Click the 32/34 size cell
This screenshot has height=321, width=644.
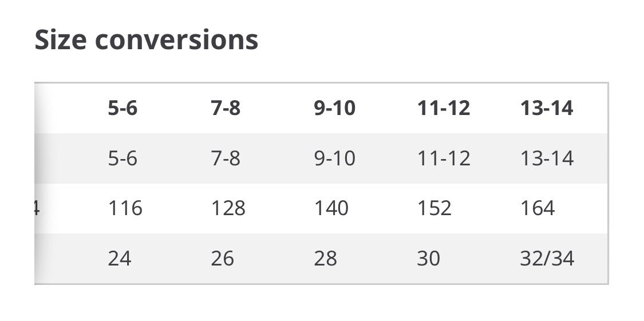click(x=547, y=259)
